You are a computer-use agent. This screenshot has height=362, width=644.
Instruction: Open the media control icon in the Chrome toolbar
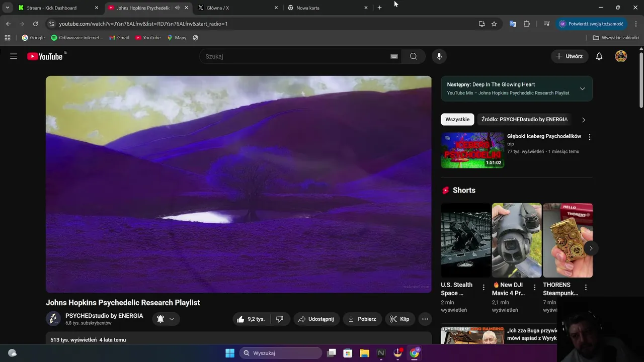(x=547, y=24)
